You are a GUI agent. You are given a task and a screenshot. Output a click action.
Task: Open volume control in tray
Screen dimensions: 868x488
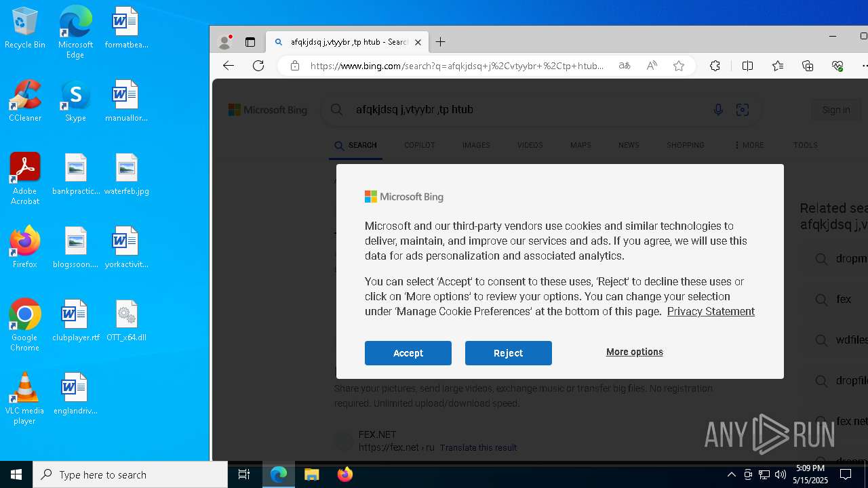(781, 474)
